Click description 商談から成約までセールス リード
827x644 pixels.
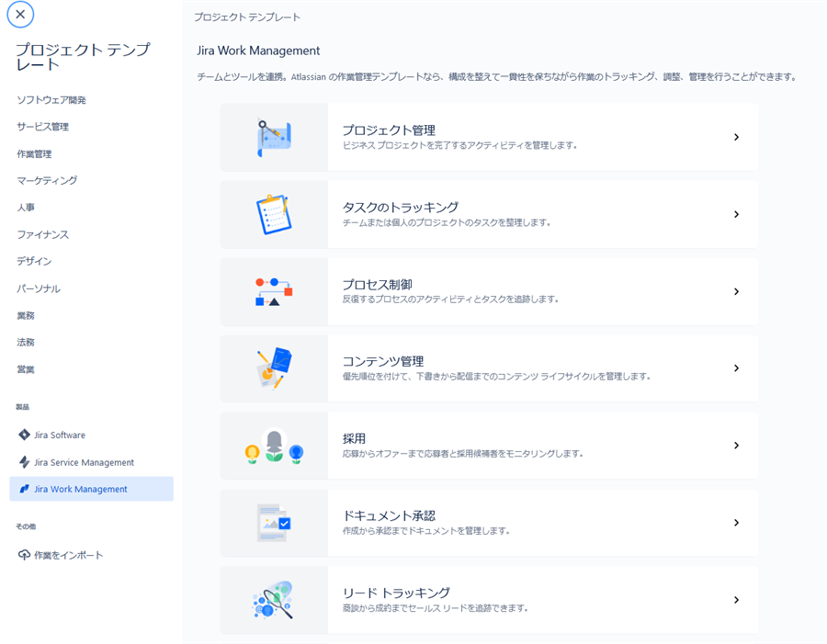tap(436, 607)
